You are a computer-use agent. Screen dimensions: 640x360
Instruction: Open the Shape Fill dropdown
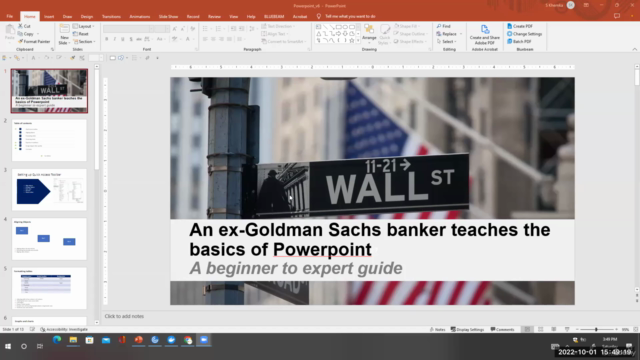[407, 26]
